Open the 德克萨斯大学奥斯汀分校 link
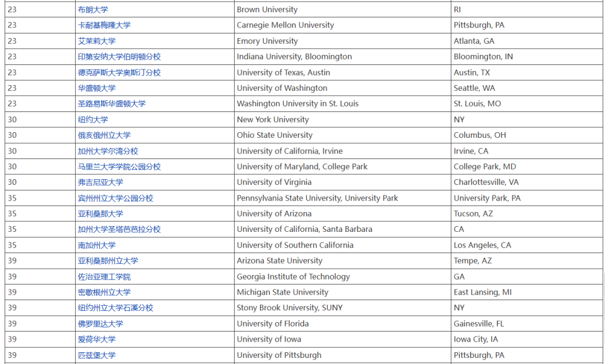The height and width of the screenshot is (364, 605). [x=119, y=72]
